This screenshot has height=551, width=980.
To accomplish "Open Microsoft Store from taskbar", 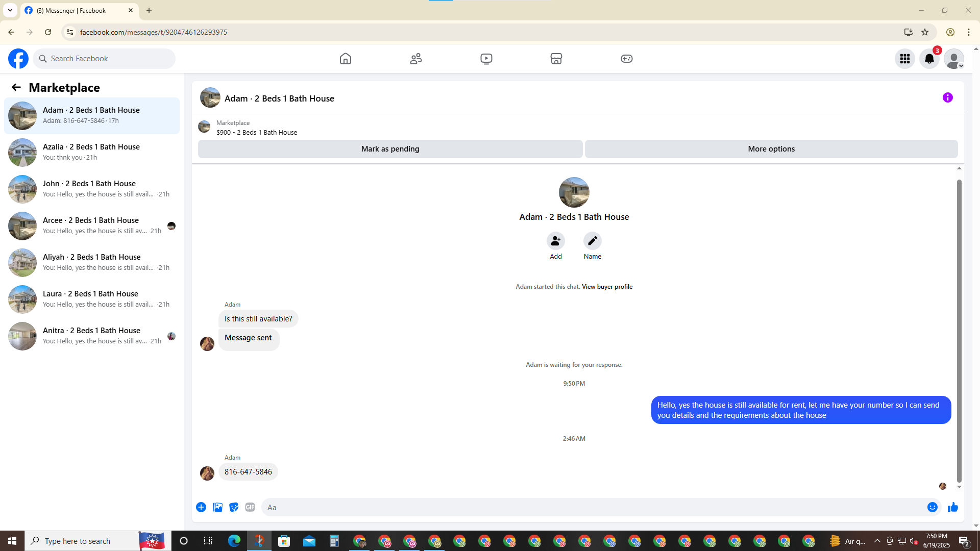I will coord(284,541).
